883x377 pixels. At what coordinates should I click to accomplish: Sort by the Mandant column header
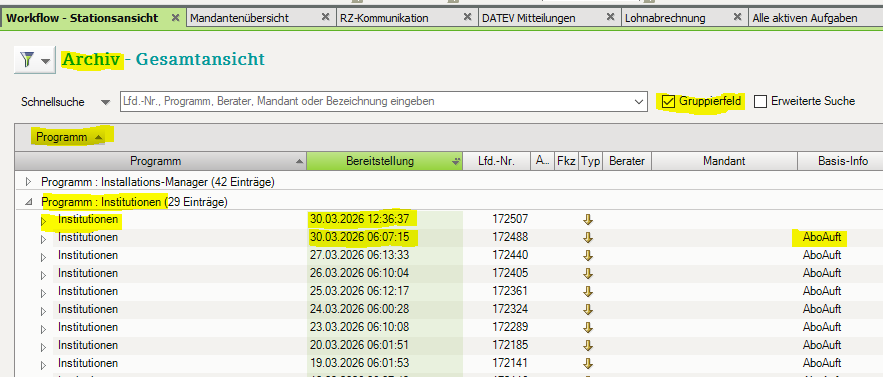(724, 161)
